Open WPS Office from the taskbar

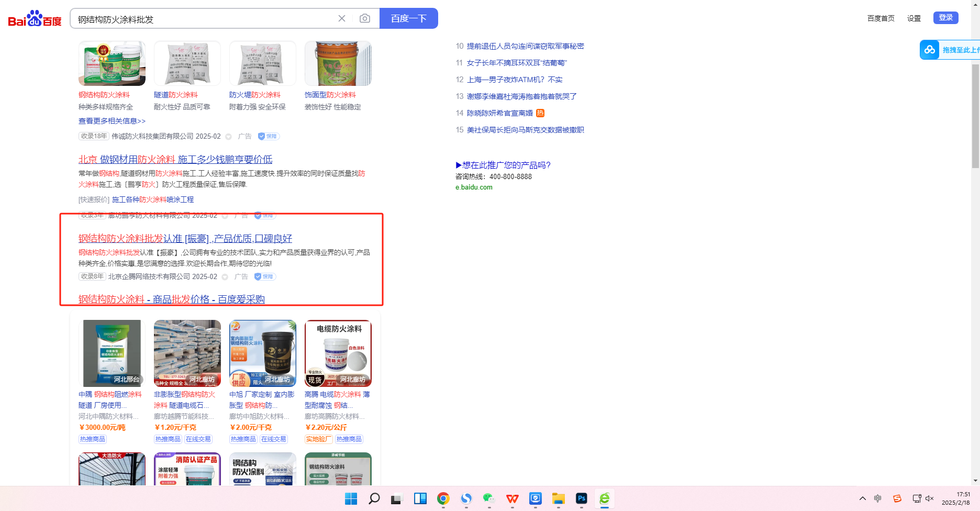(512, 498)
